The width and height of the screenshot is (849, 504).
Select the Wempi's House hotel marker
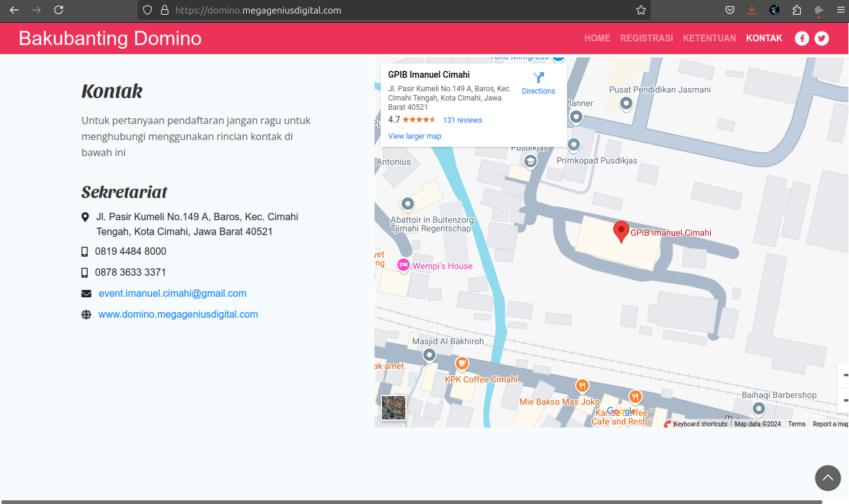point(404,265)
